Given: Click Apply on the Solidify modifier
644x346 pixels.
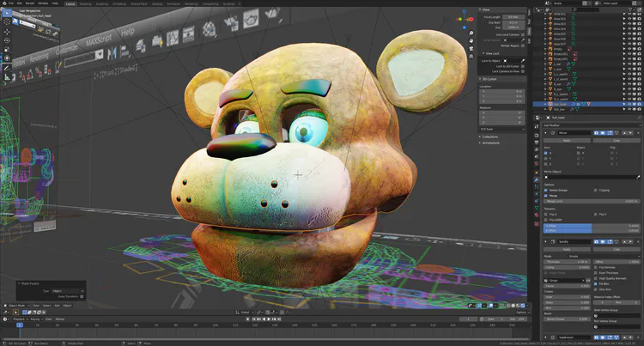Looking at the screenshot, I should point(567,249).
